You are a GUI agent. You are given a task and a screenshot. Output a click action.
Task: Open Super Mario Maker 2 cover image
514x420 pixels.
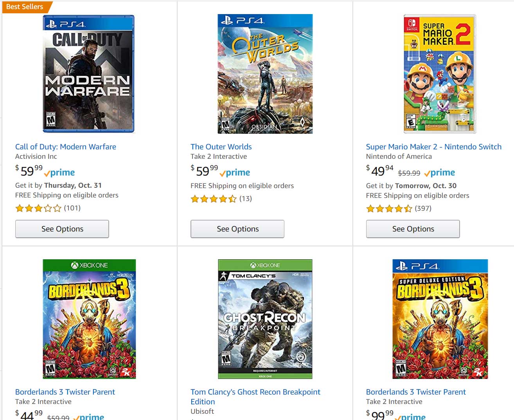coord(440,74)
